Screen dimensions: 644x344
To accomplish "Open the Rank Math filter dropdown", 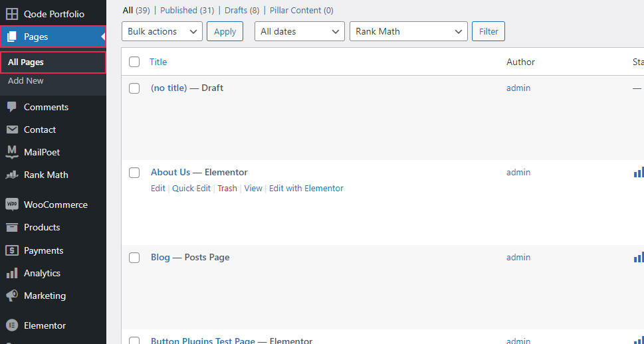I will 408,31.
